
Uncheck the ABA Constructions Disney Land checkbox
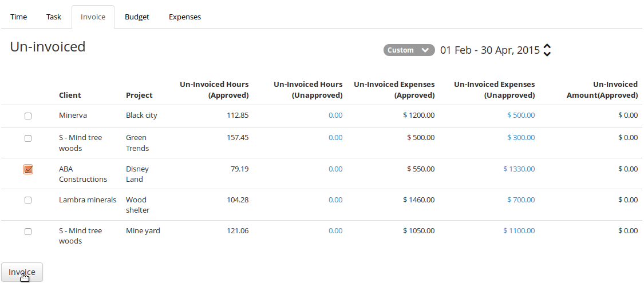pyautogui.click(x=28, y=169)
